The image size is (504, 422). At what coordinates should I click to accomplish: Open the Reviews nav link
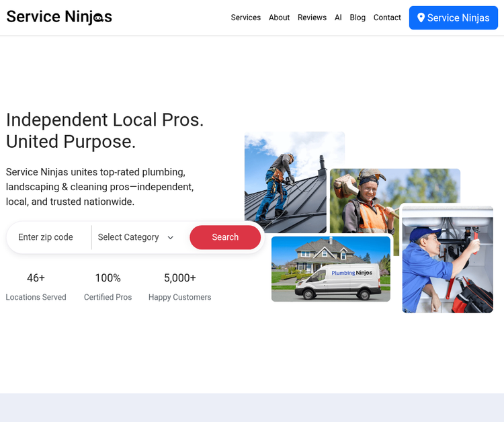click(312, 17)
